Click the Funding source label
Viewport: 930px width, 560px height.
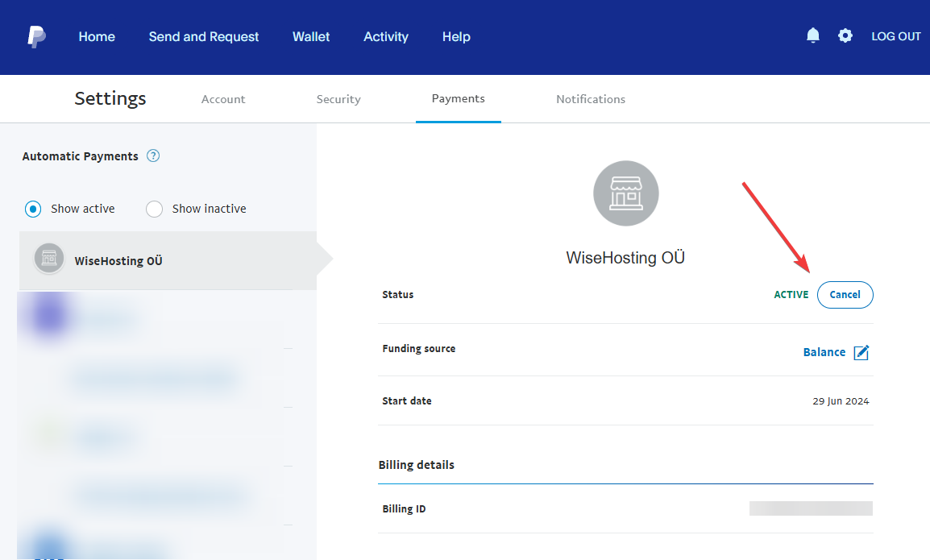click(x=419, y=349)
